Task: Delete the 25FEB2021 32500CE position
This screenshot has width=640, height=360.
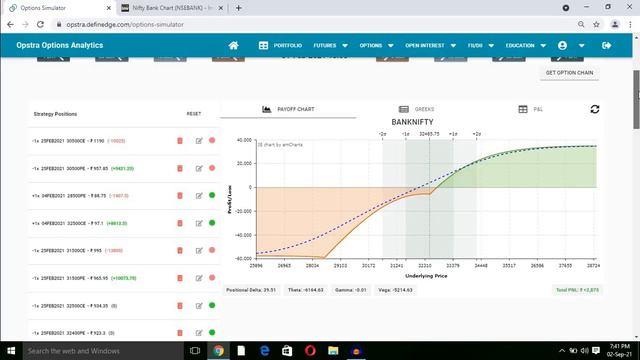Action: (180, 306)
